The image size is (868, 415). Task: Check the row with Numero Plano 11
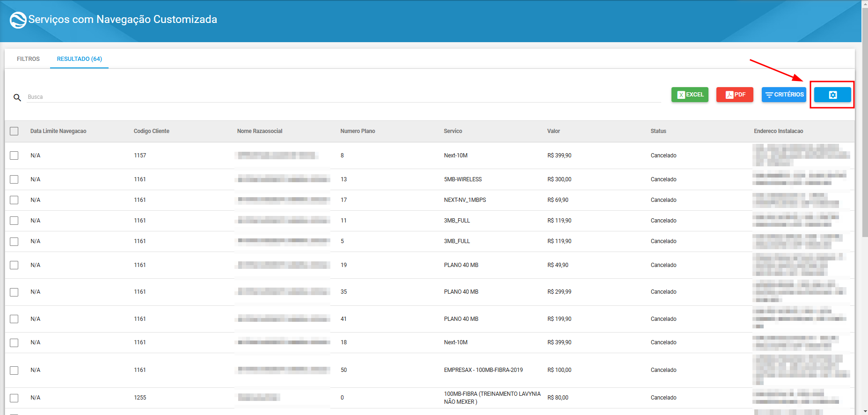click(14, 221)
